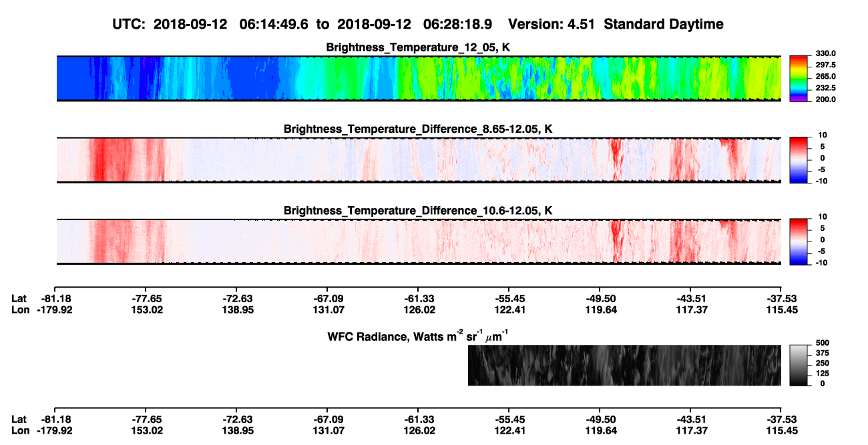Click the 500 label on the radiance color bar
Image resolution: width=868 pixels, height=445 pixels.
coord(823,342)
